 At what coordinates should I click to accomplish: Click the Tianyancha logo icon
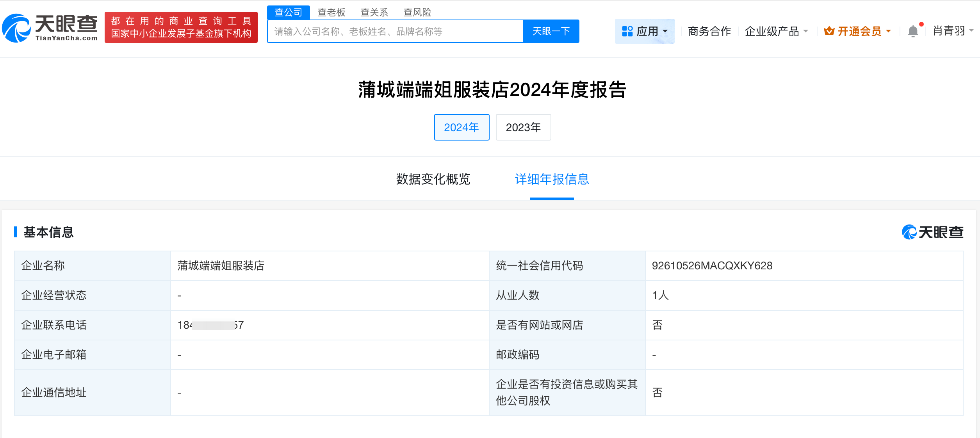[16, 27]
